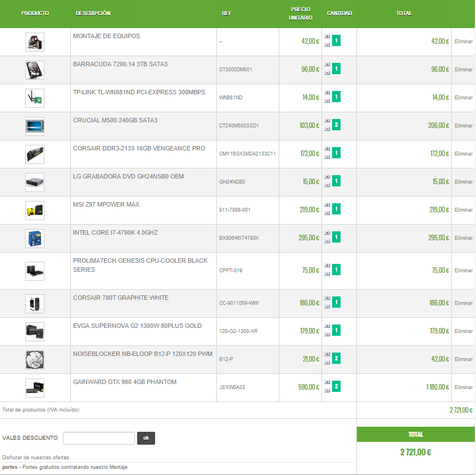476x475 pixels.
Task: Open GAINWARD GTX 980 thumbnail
Action: (35, 388)
